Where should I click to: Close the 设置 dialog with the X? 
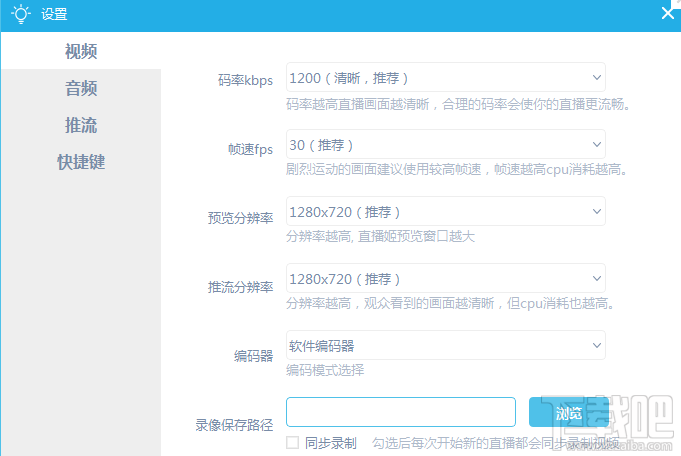point(668,13)
